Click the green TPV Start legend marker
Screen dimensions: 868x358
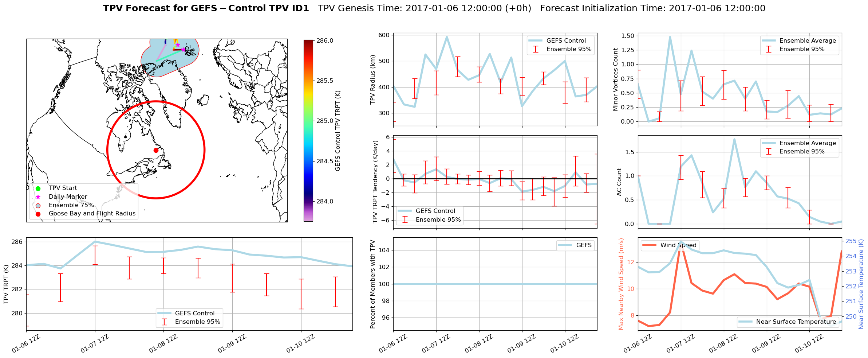click(38, 188)
